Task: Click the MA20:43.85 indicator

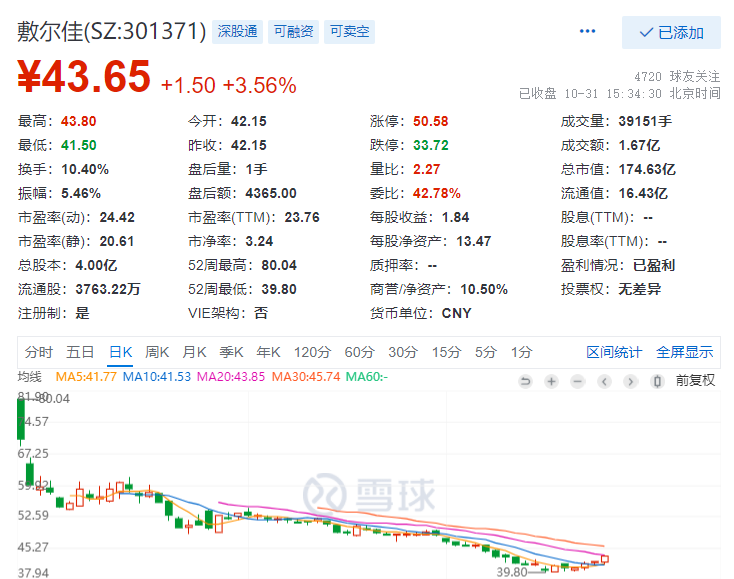Action: [x=231, y=376]
